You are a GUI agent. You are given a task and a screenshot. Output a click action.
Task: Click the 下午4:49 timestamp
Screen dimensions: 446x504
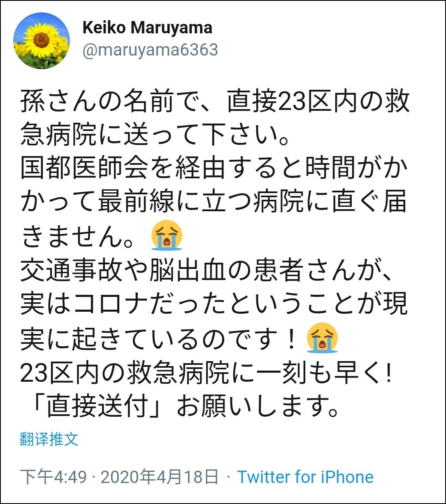[53, 477]
